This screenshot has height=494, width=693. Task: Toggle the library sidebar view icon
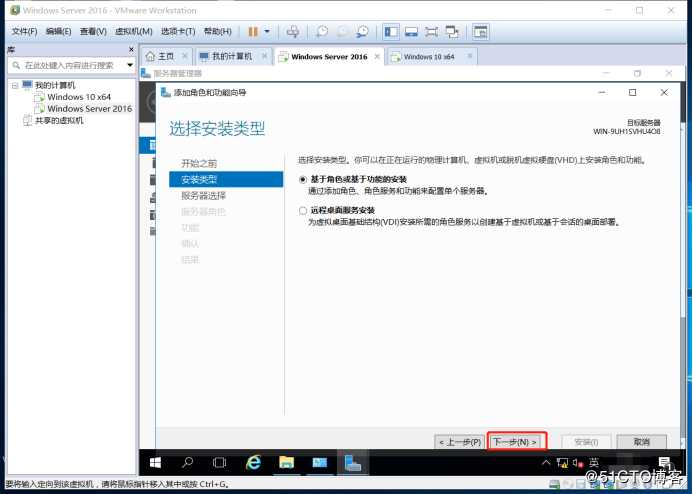tap(391, 32)
